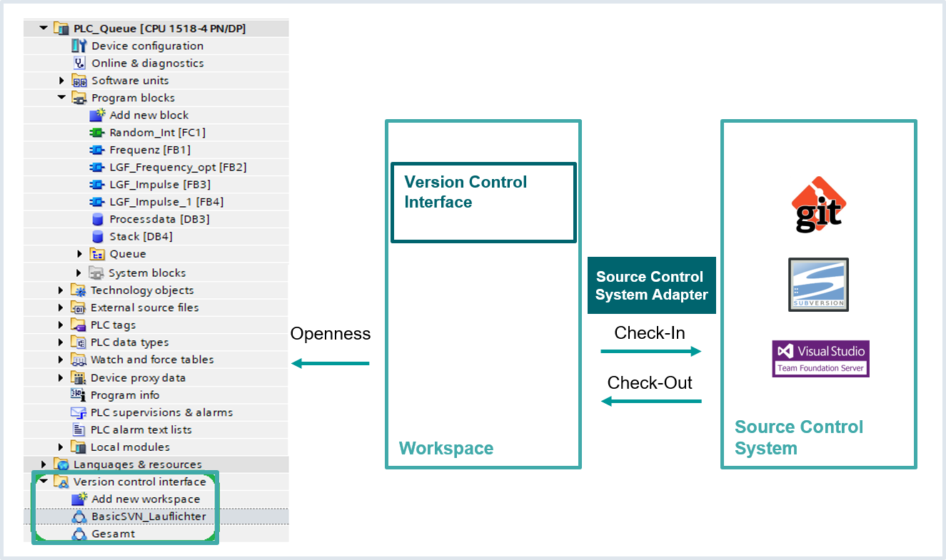The image size is (946, 560).
Task: Click the Device configuration icon
Action: 79,46
